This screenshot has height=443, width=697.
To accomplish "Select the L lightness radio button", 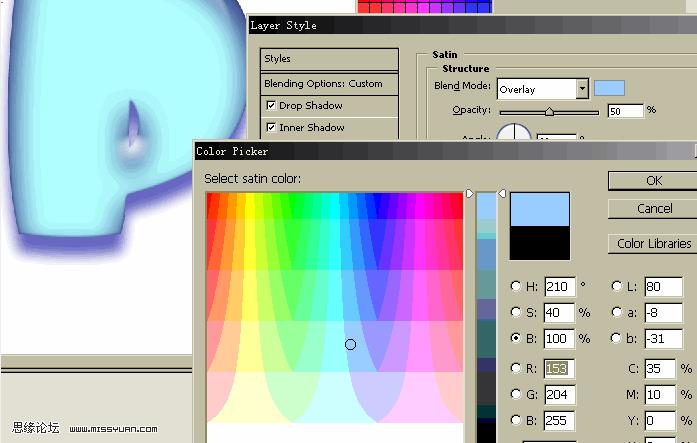I will 617,287.
